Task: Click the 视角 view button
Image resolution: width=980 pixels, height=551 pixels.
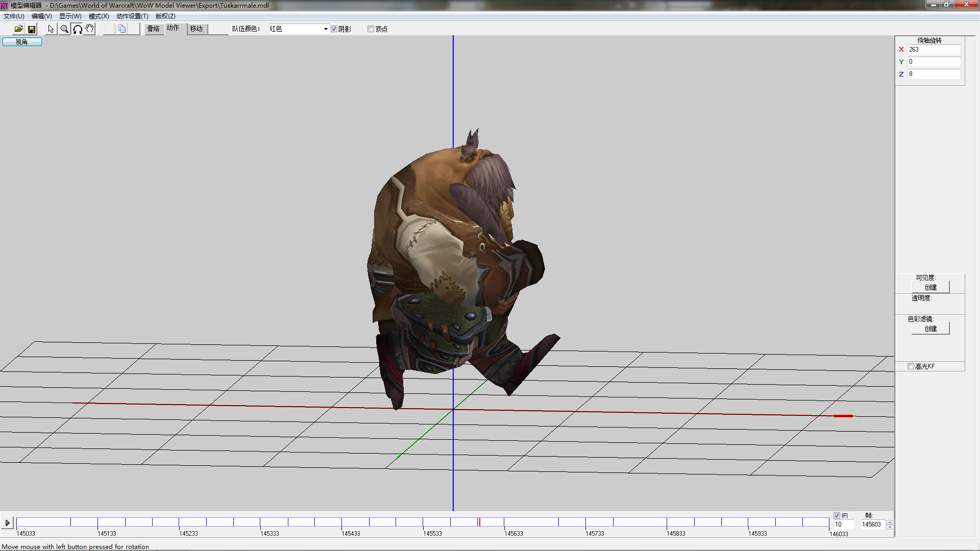Action: coord(22,42)
